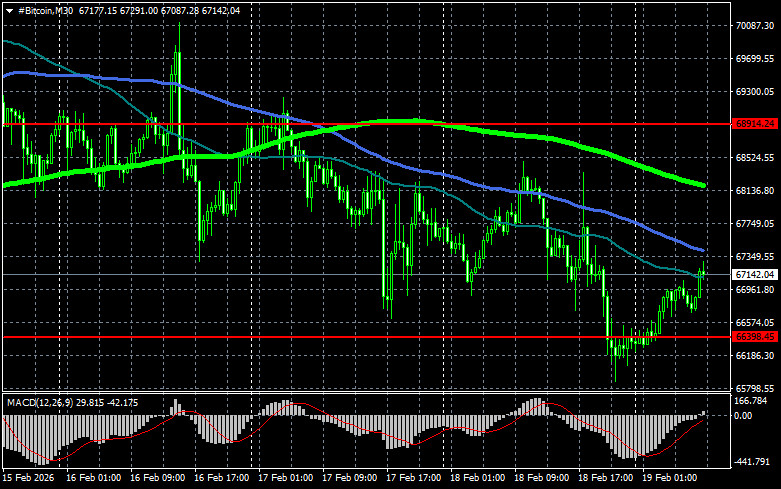
Task: Click the 19 Feb 01:00 time label
Action: 669,478
